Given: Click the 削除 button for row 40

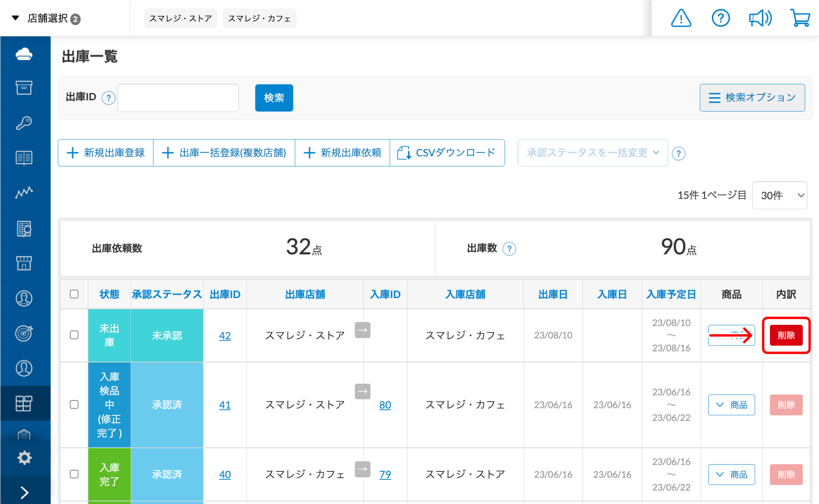Looking at the screenshot, I should coord(786,475).
